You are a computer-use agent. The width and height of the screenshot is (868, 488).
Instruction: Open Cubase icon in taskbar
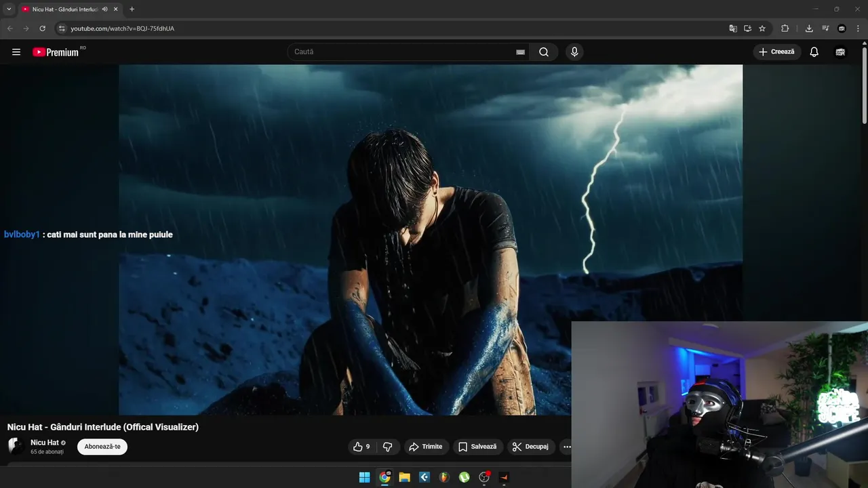point(425,477)
